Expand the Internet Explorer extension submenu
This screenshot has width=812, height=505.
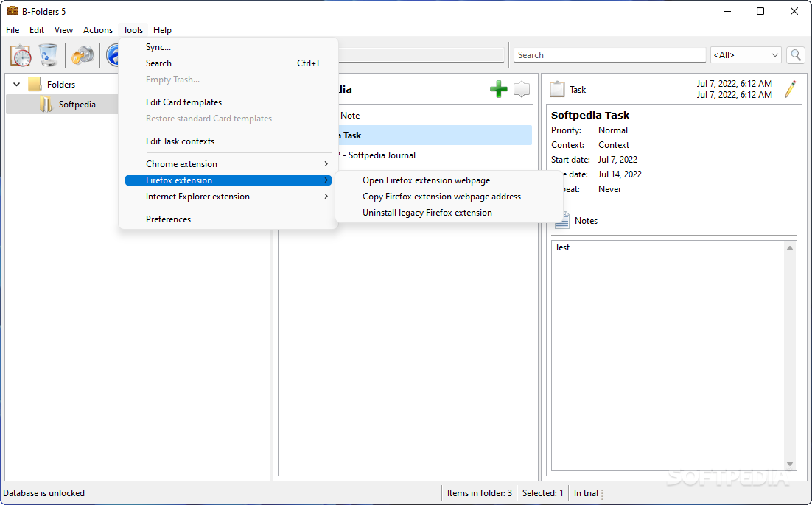(228, 197)
